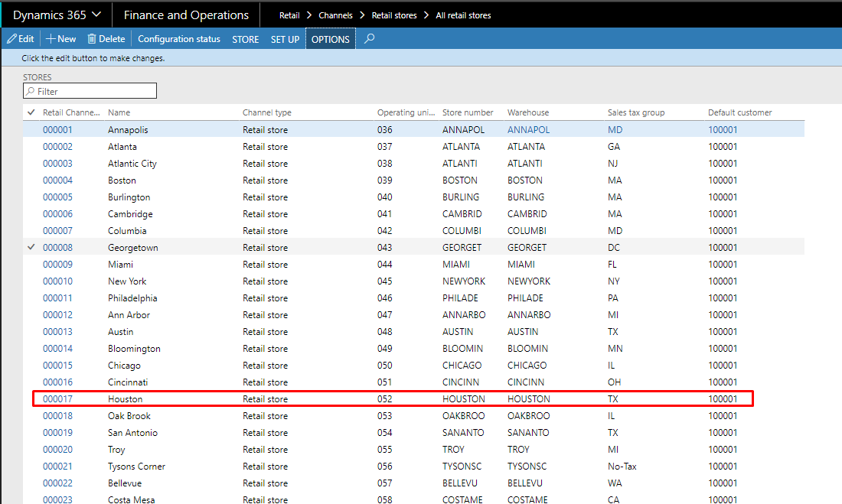
Task: Sort by Sales tax group column header
Action: click(x=636, y=112)
